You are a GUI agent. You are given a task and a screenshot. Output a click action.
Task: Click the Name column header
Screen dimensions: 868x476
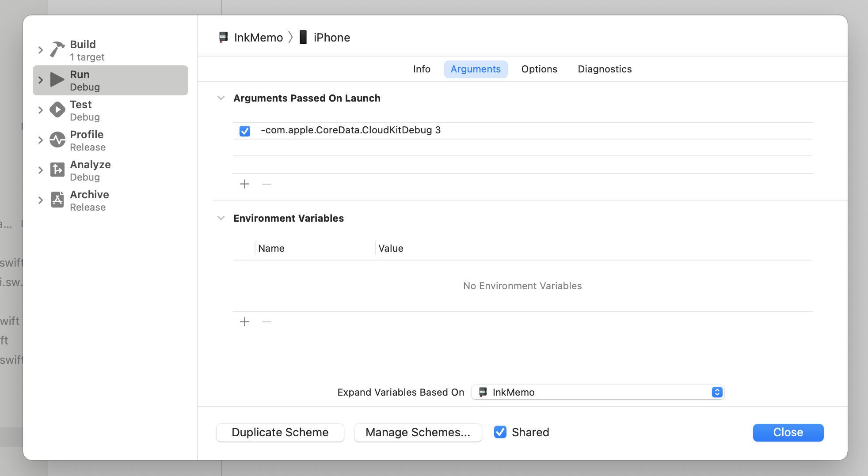271,248
